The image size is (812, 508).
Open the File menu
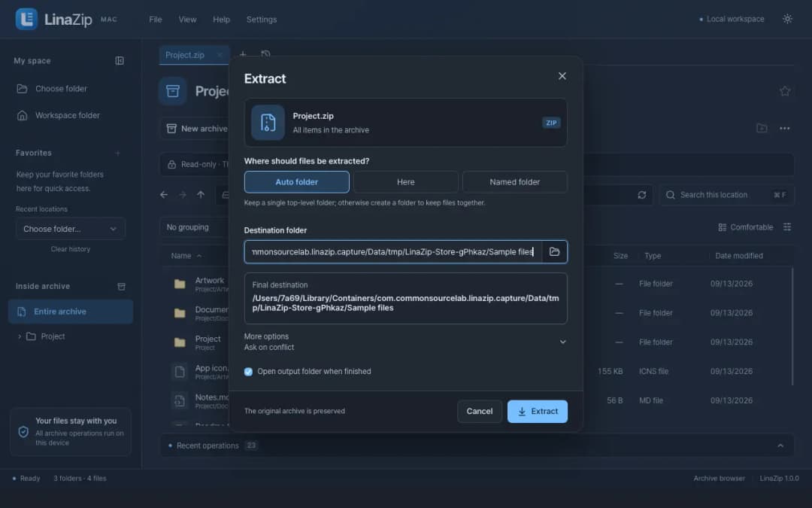[156, 19]
